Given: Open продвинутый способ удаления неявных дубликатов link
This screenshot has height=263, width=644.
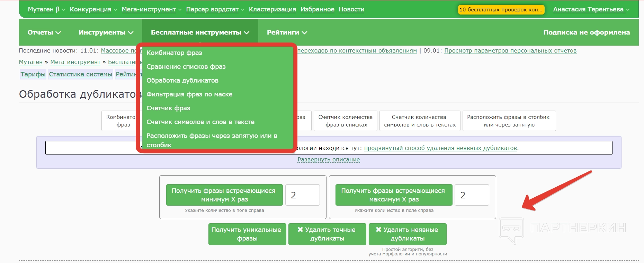Looking at the screenshot, I should [x=440, y=148].
